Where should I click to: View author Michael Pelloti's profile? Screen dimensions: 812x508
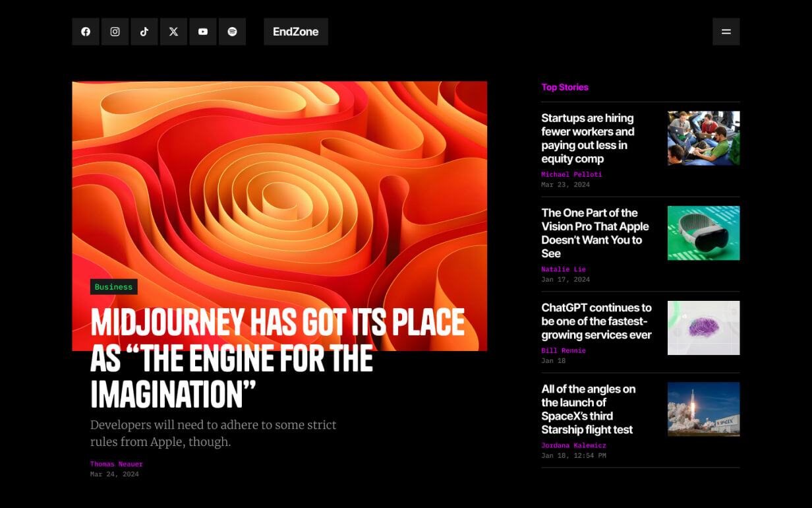point(572,175)
